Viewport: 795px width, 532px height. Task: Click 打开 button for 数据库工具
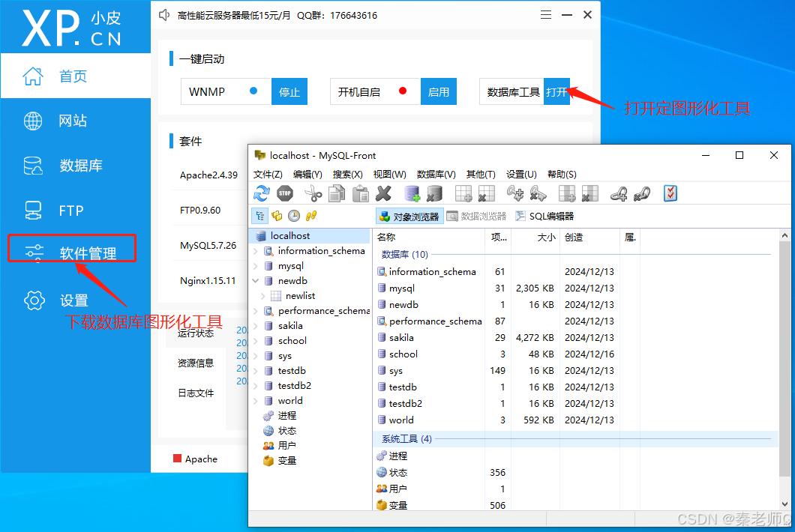tap(556, 91)
